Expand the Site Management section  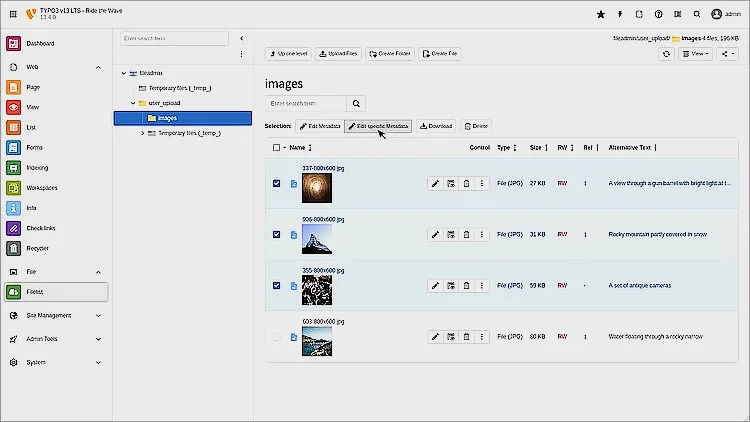point(55,315)
